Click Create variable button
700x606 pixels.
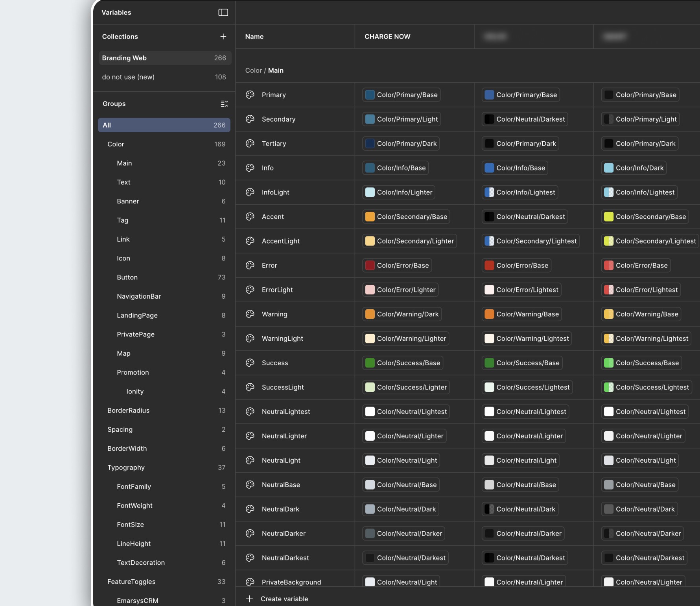(277, 599)
